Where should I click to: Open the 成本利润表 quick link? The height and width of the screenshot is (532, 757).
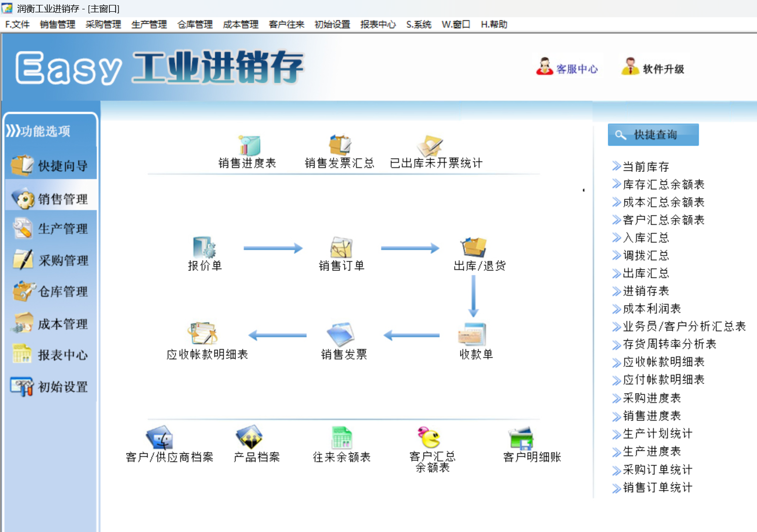click(x=647, y=308)
